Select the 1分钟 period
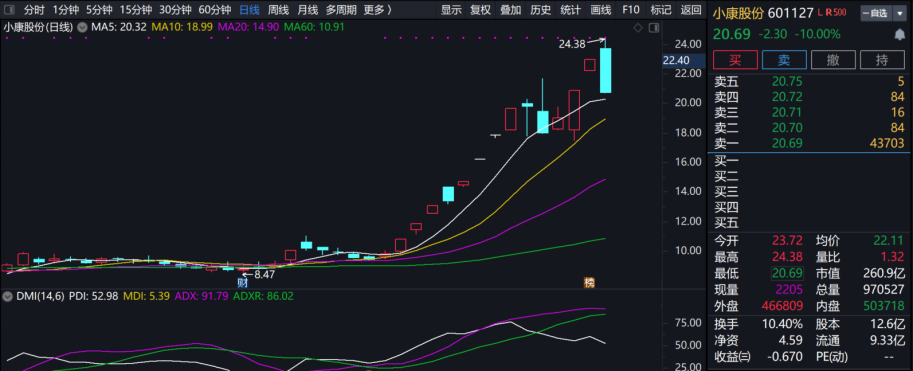The height and width of the screenshot is (371, 913). point(65,10)
